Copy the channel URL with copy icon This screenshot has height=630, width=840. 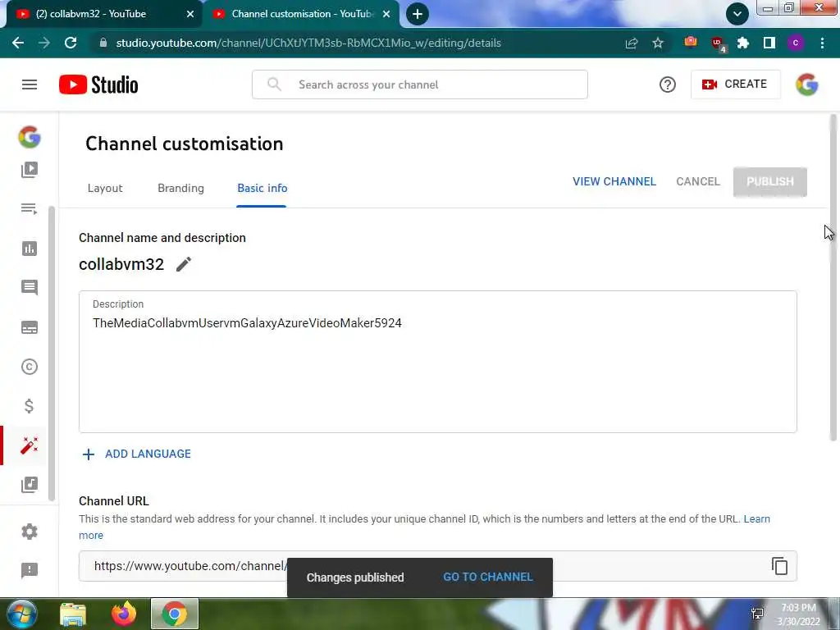[779, 566]
